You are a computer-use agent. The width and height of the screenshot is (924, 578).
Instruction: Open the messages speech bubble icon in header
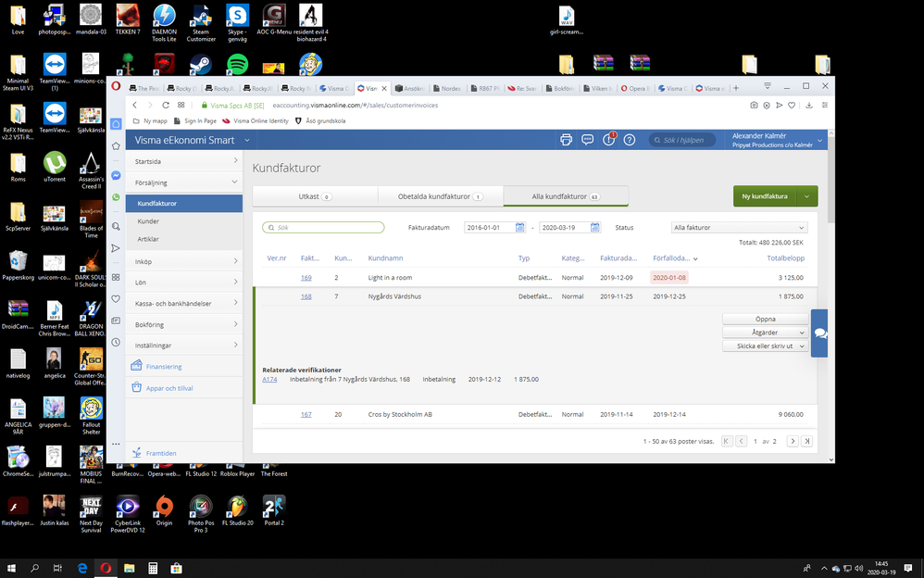pyautogui.click(x=587, y=140)
